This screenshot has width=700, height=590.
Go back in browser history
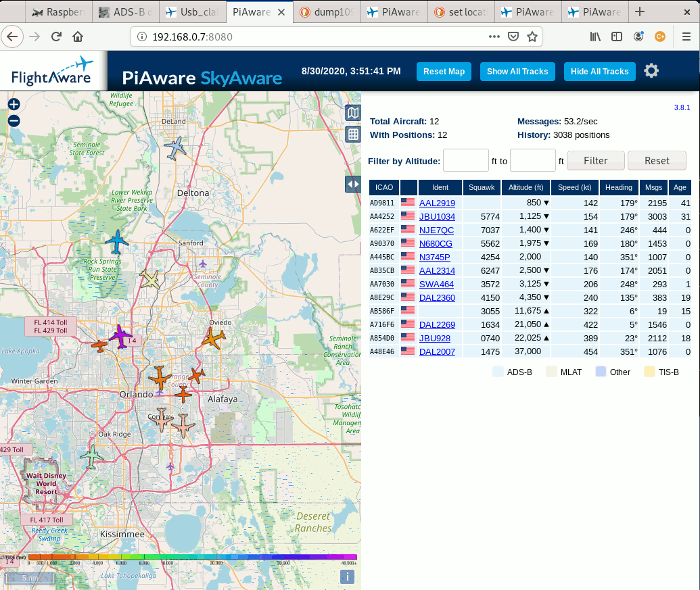click(12, 36)
